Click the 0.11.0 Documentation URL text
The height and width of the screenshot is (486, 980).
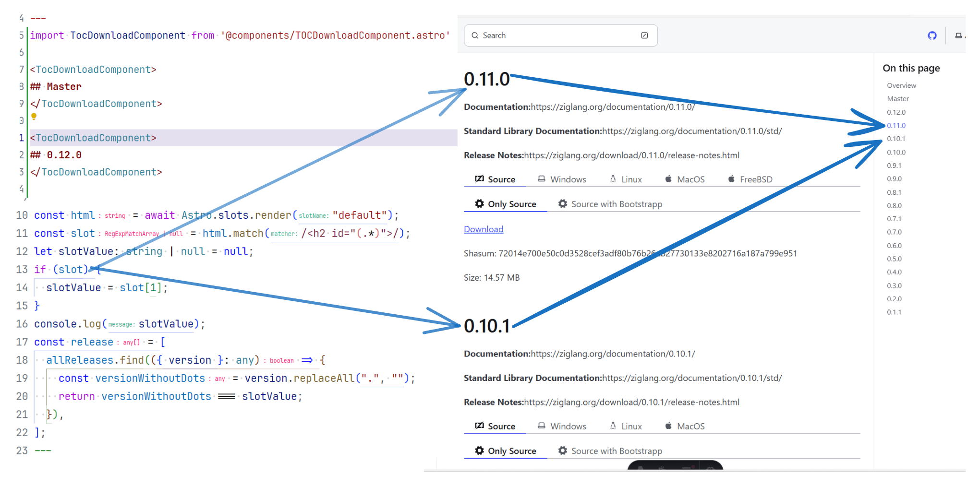613,107
